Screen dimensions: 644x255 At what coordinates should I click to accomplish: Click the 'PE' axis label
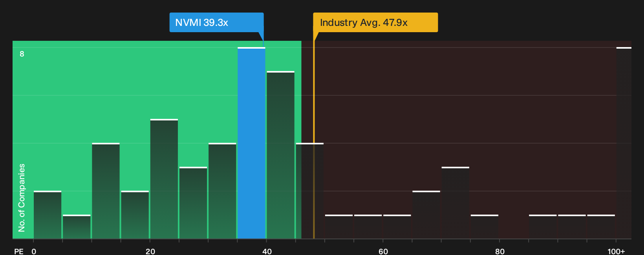click(x=19, y=251)
